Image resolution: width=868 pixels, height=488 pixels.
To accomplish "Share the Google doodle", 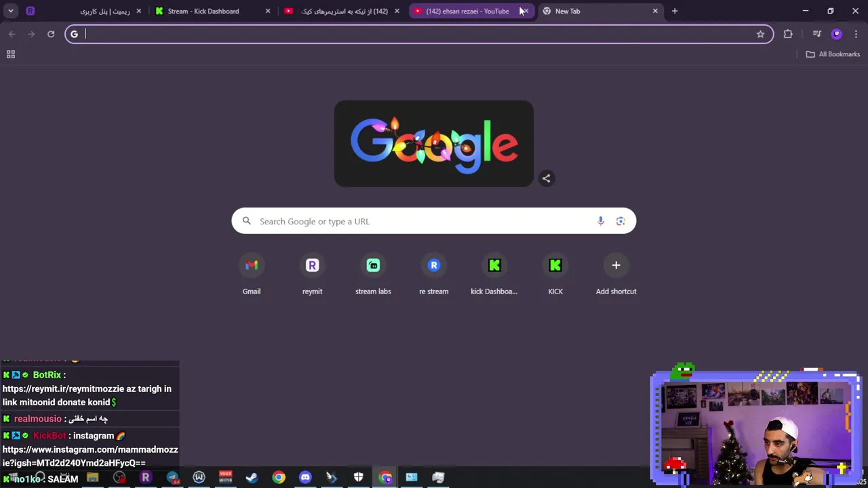I will [x=547, y=178].
